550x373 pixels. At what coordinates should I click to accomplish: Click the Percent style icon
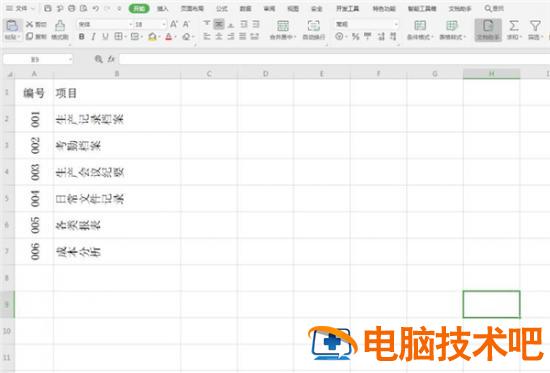356,36
